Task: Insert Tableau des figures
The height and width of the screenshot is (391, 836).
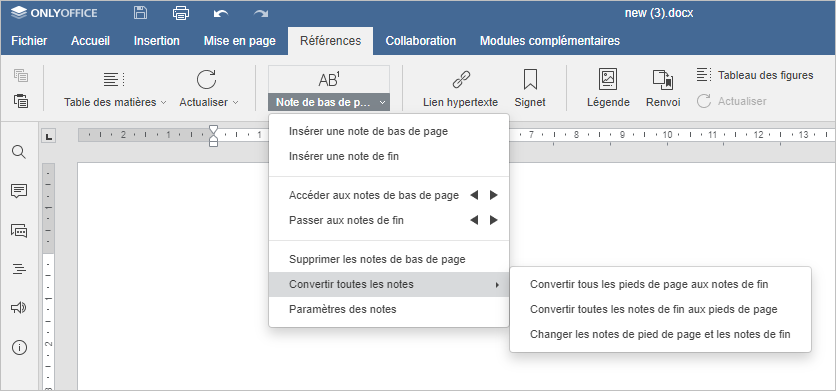Action: pyautogui.click(x=755, y=75)
